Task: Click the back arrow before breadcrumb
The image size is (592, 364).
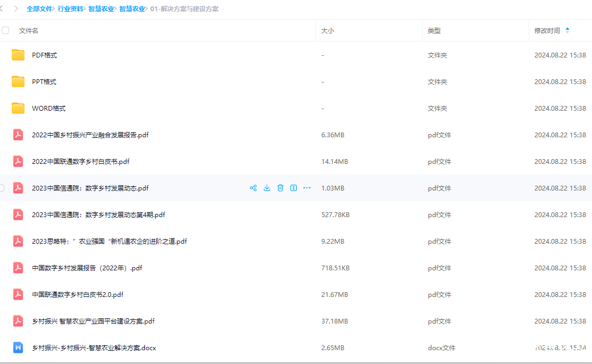Action: click(2, 9)
